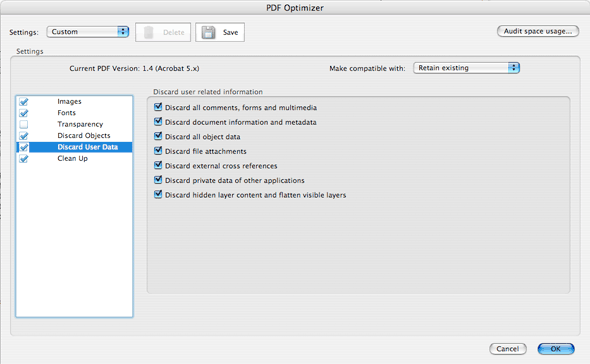Uncheck the Fonts panel checkbox
Image resolution: width=590 pixels, height=364 pixels.
24,113
